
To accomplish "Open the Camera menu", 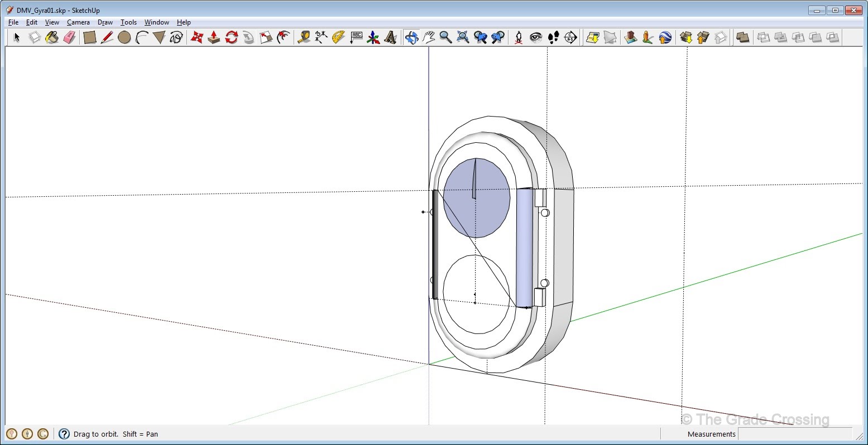I will click(78, 22).
